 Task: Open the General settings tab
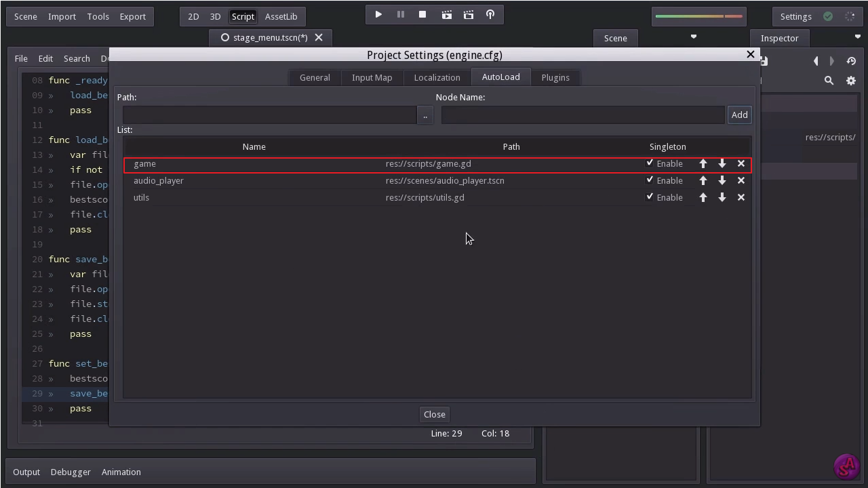coord(315,77)
